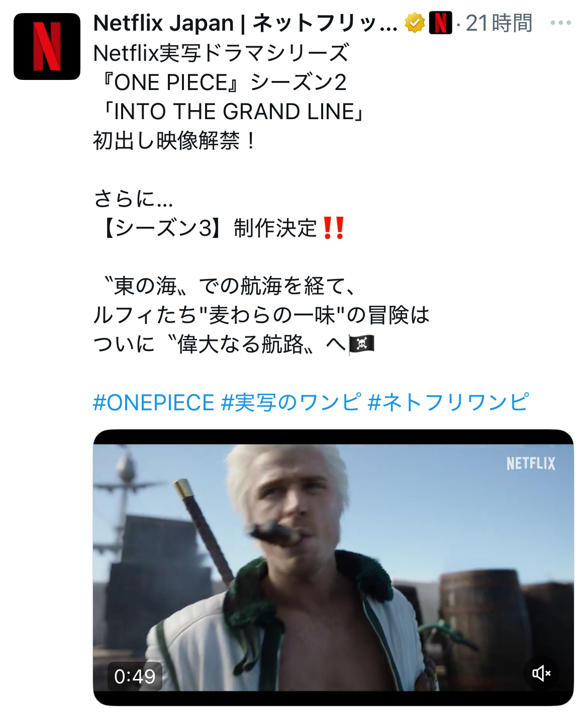Click the 『ONE PIECE』シーズン2 text line
The height and width of the screenshot is (712, 588).
[221, 82]
